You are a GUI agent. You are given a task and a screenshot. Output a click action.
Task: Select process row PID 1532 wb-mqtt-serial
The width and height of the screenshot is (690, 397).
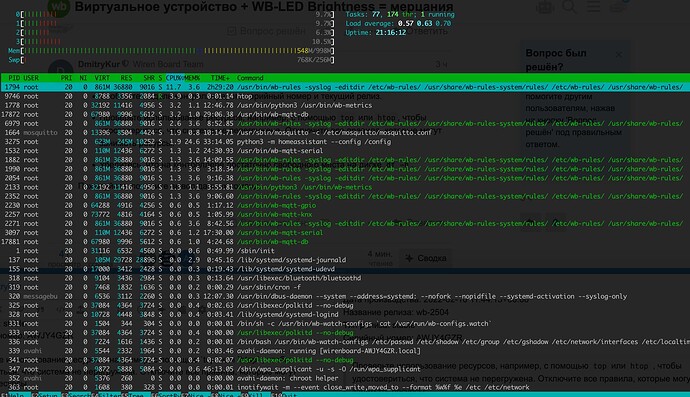pos(345,151)
